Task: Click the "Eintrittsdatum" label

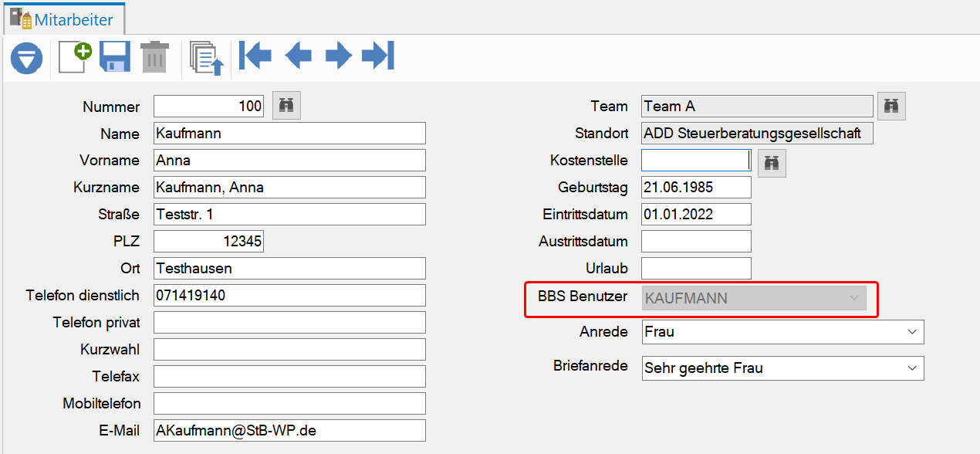Action: tap(586, 215)
